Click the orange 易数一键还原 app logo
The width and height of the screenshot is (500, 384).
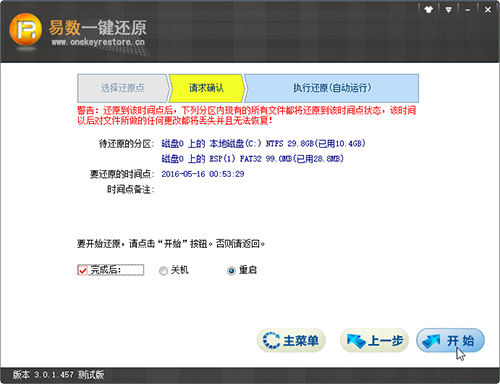pyautogui.click(x=26, y=30)
